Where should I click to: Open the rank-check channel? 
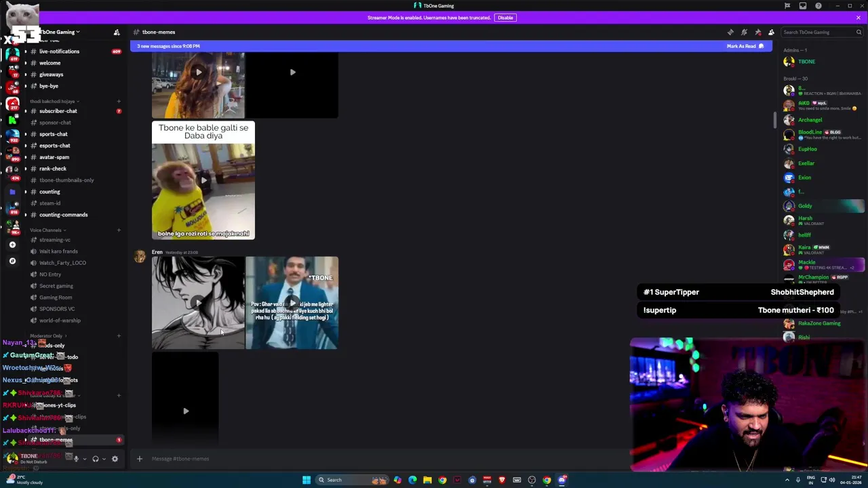coord(75,169)
